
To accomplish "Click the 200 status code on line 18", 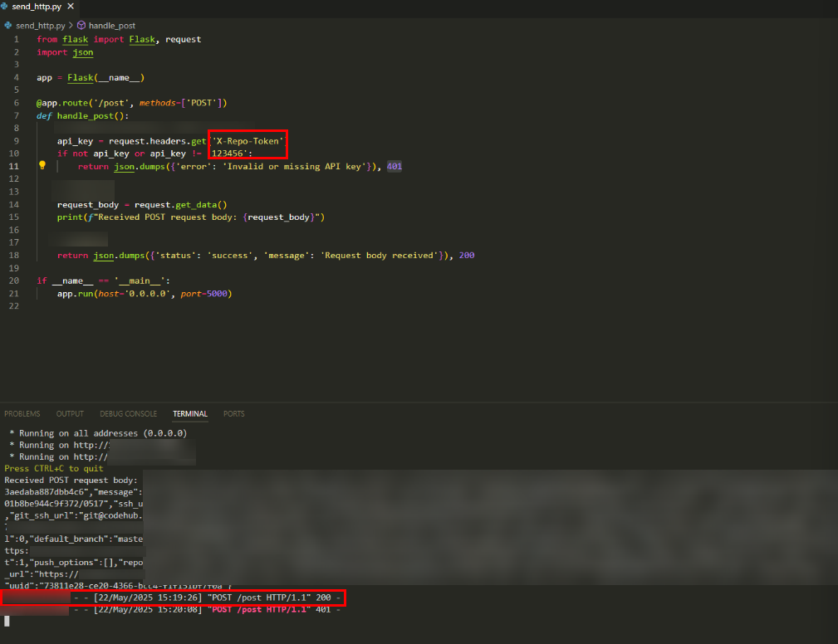I will click(467, 256).
